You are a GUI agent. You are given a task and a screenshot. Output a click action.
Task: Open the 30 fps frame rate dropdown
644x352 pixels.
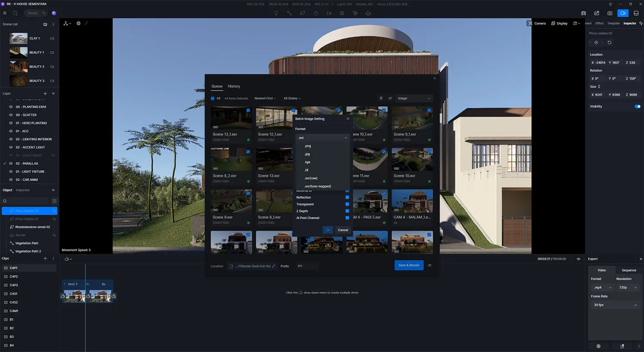[x=615, y=305]
